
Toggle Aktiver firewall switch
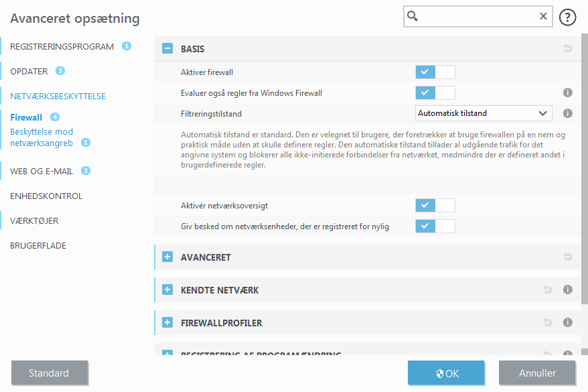(x=435, y=72)
